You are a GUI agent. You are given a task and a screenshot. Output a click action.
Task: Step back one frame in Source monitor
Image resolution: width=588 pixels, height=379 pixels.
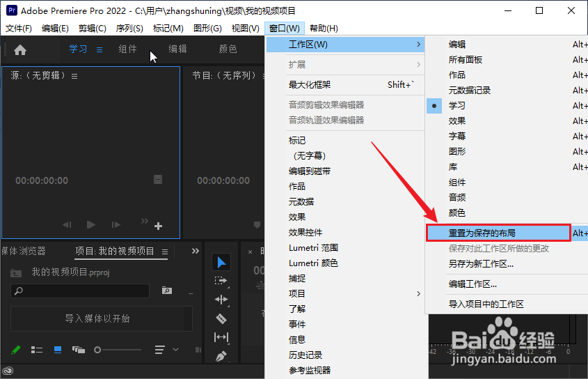[x=67, y=224]
